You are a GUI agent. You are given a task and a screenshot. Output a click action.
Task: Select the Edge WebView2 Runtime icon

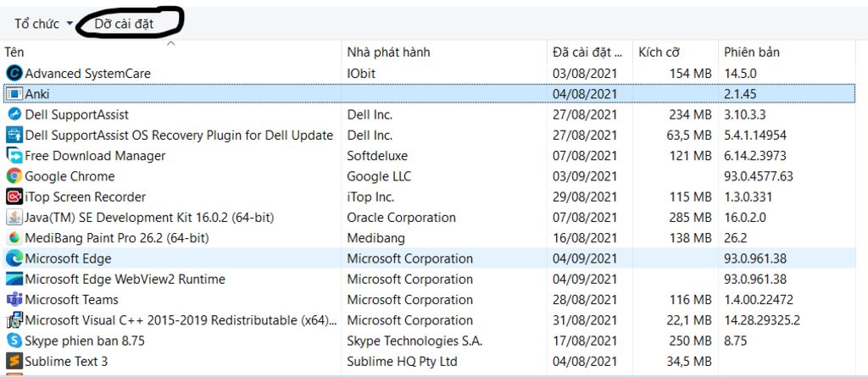click(14, 279)
